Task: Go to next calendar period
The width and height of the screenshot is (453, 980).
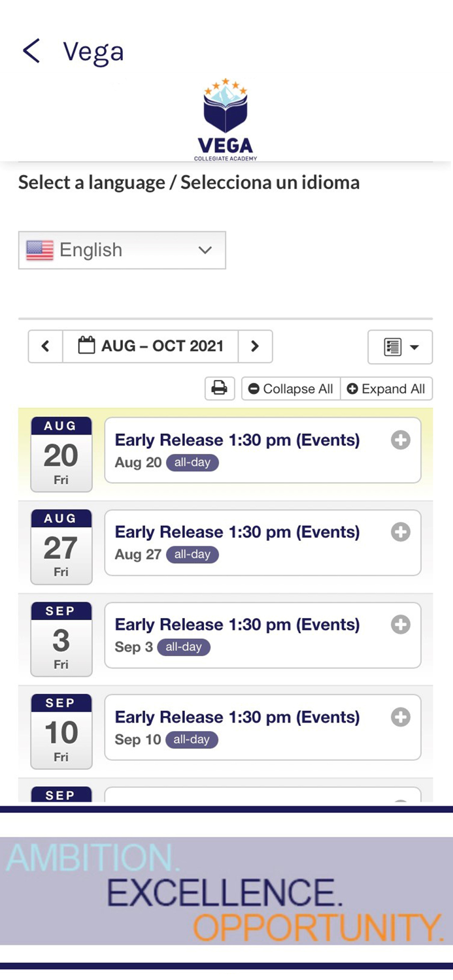Action: 255,346
